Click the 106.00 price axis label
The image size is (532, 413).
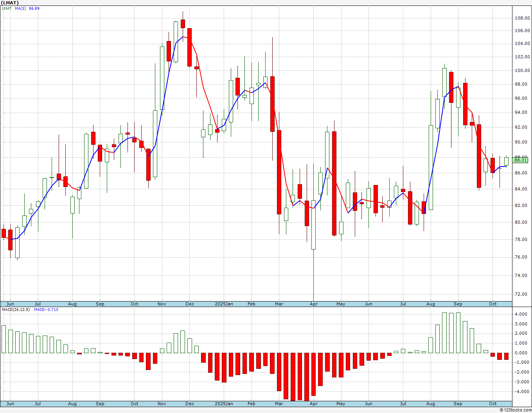click(522, 31)
